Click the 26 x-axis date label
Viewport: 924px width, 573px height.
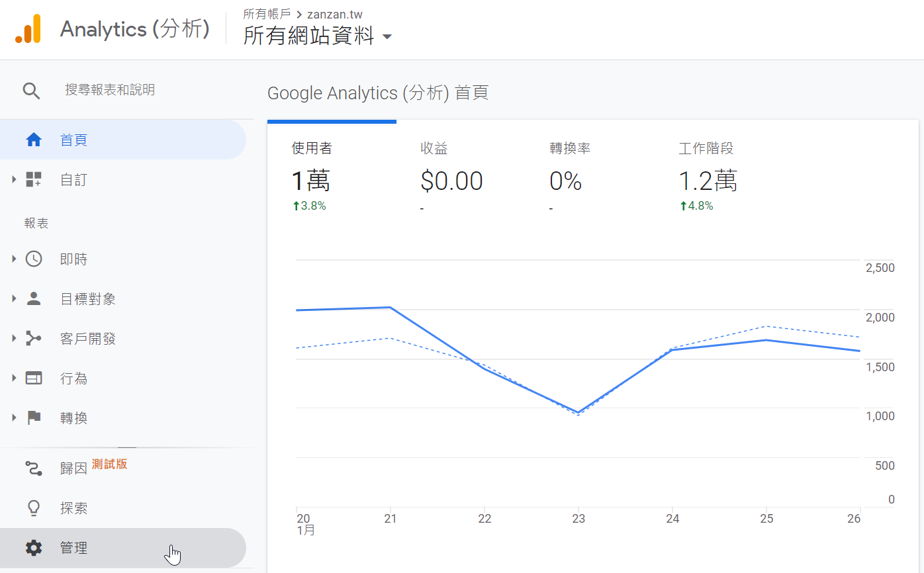(x=854, y=519)
